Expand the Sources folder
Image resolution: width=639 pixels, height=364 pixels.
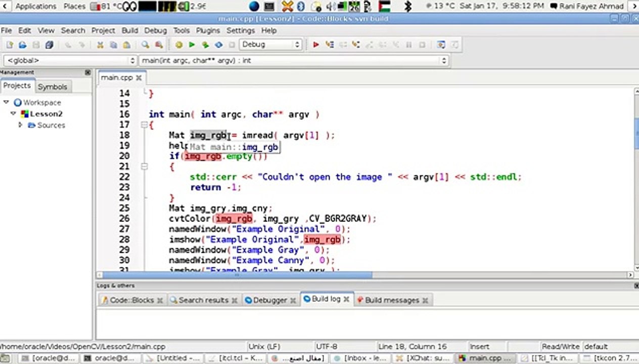pos(20,125)
